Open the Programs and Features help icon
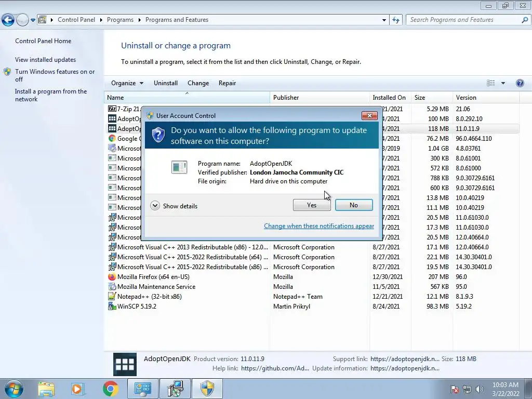 click(x=520, y=83)
